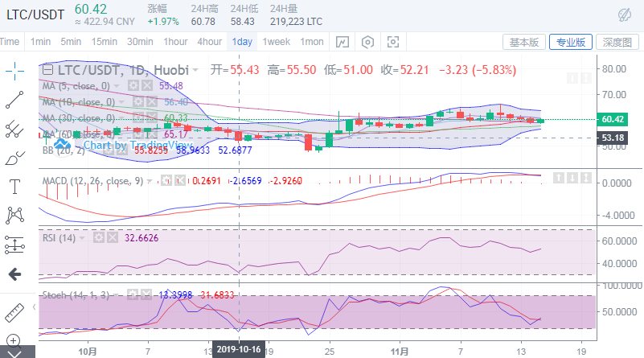The height and width of the screenshot is (358, 644).
Task: Open the 深度图 depth chart
Action: pyautogui.click(x=617, y=42)
